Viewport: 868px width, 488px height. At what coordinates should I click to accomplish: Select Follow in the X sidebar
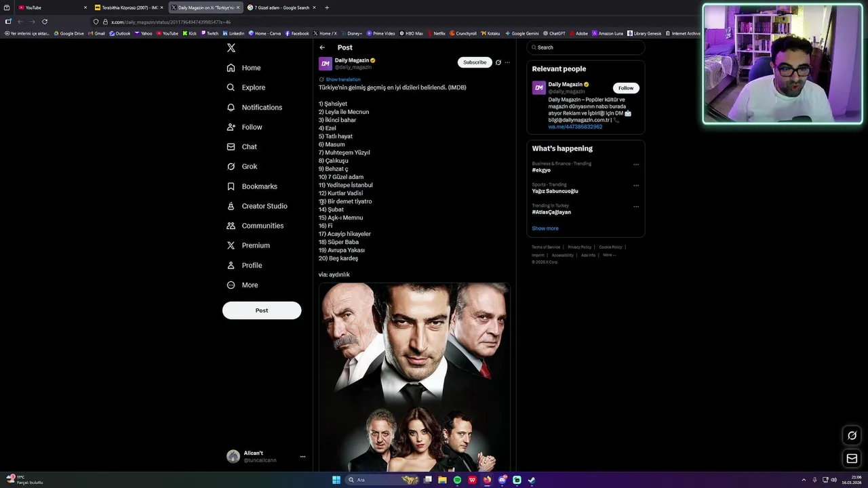click(x=245, y=127)
